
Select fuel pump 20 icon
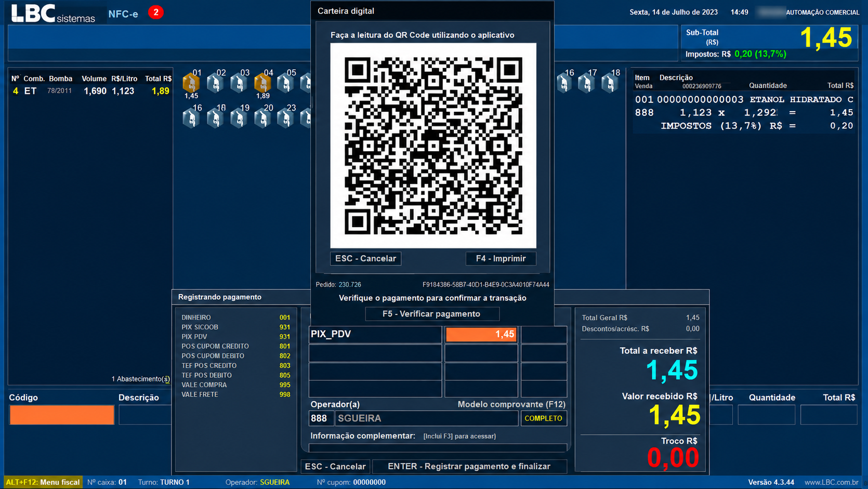tap(262, 118)
